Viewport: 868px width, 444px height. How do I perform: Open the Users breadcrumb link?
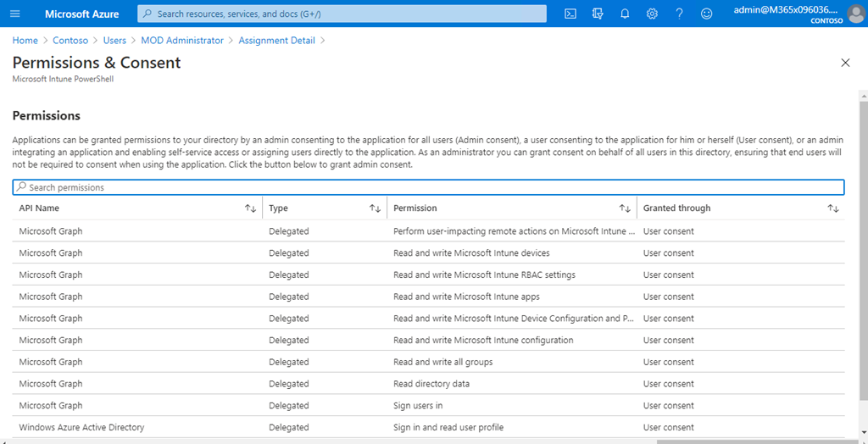114,41
